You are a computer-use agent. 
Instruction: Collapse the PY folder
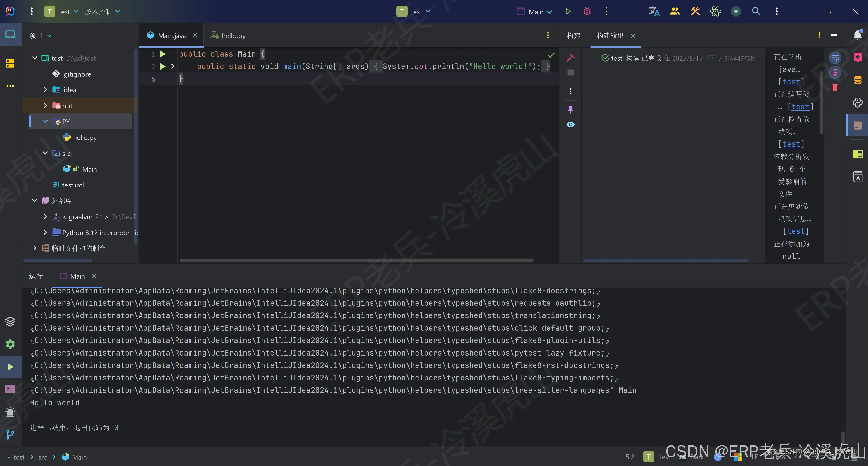(45, 121)
